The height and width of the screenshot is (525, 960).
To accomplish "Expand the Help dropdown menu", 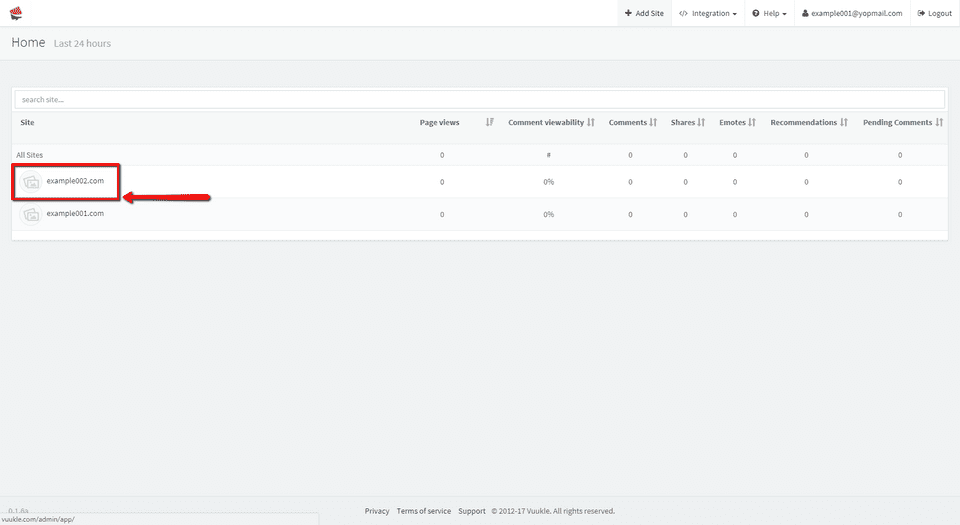I will pyautogui.click(x=769, y=14).
